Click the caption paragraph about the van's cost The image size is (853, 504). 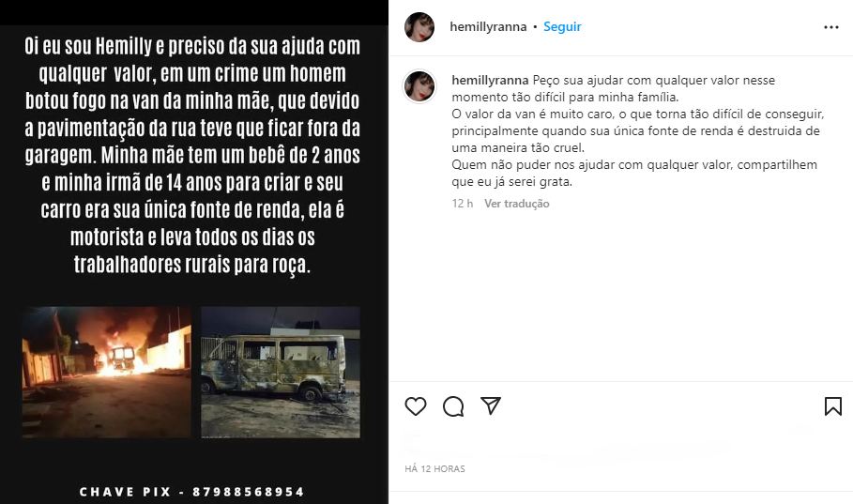[637, 130]
